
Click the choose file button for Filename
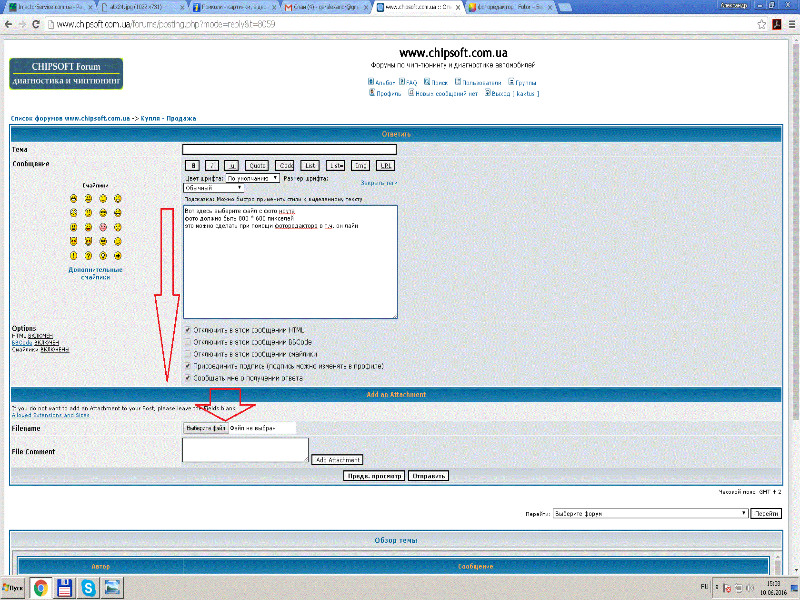point(205,428)
